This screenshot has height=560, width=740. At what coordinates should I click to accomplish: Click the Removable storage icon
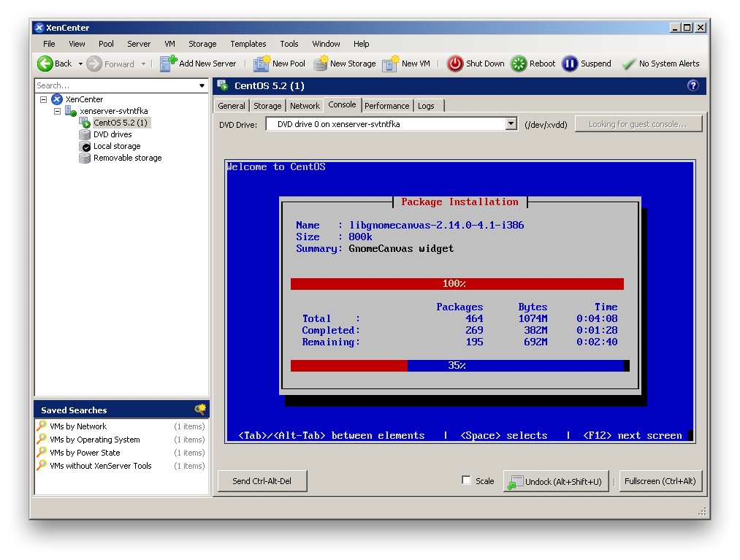[85, 158]
